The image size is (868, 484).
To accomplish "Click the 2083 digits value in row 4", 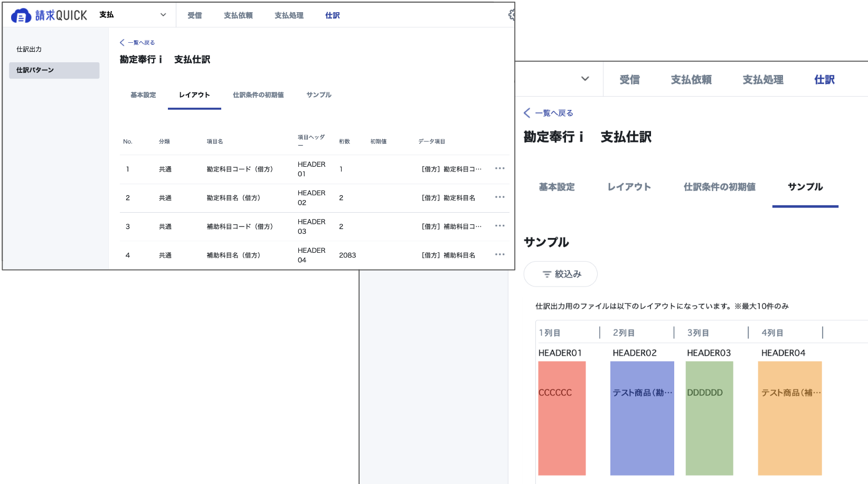I will [347, 255].
